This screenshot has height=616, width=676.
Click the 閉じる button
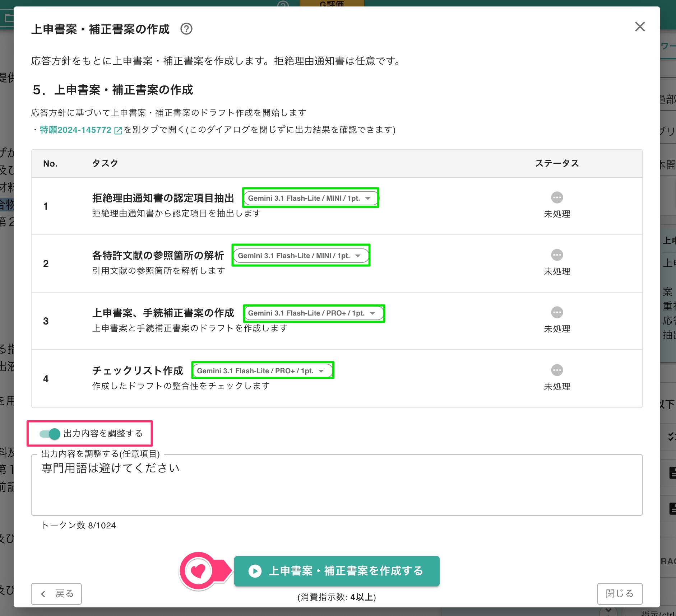620,594
